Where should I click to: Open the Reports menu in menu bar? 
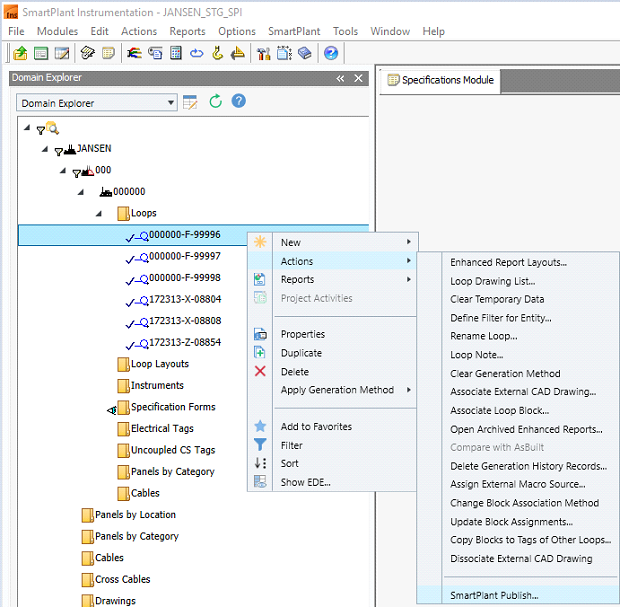pos(187,31)
